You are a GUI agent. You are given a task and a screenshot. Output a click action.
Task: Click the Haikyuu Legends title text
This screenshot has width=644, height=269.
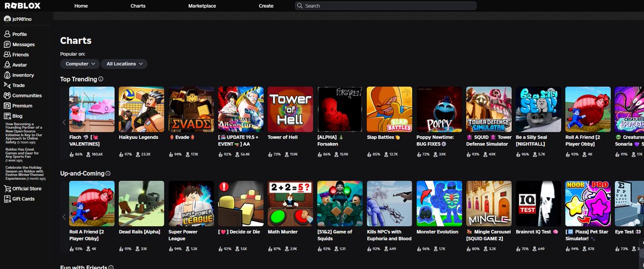tap(138, 137)
